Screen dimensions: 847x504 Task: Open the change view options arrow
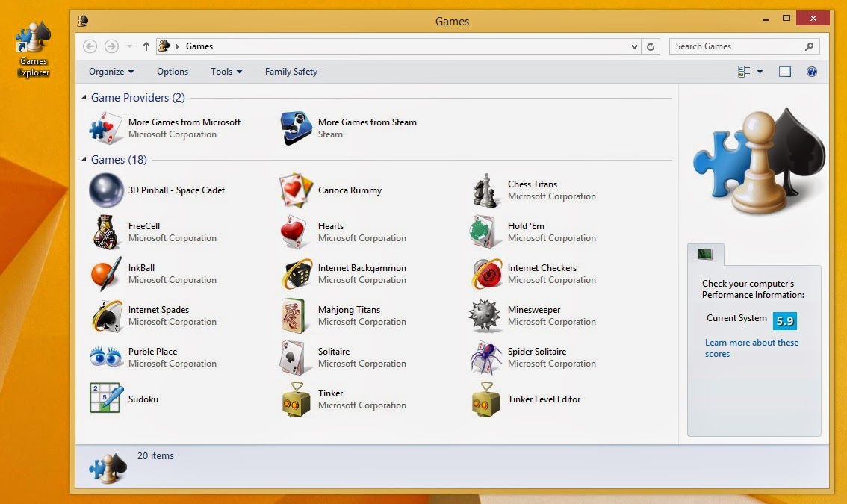click(x=760, y=72)
